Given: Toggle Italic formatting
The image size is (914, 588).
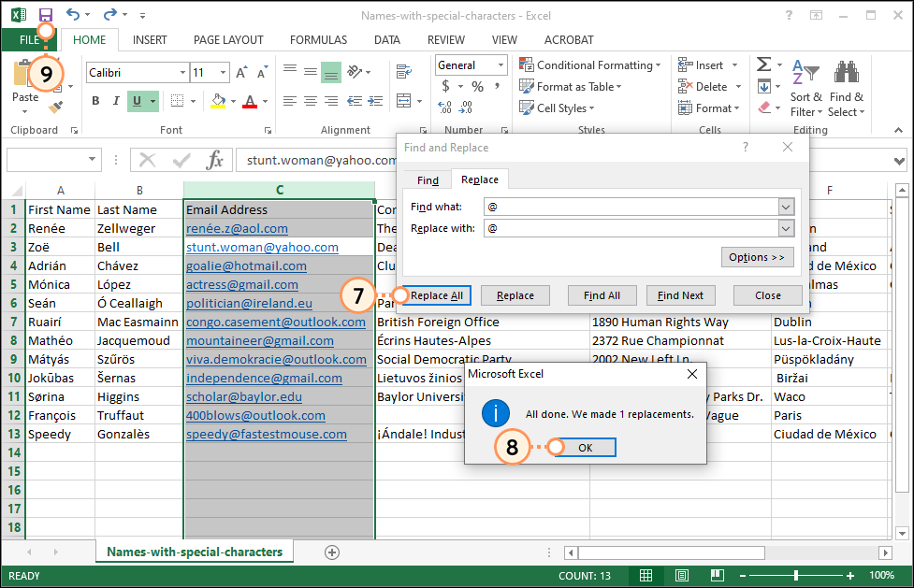Looking at the screenshot, I should (116, 101).
